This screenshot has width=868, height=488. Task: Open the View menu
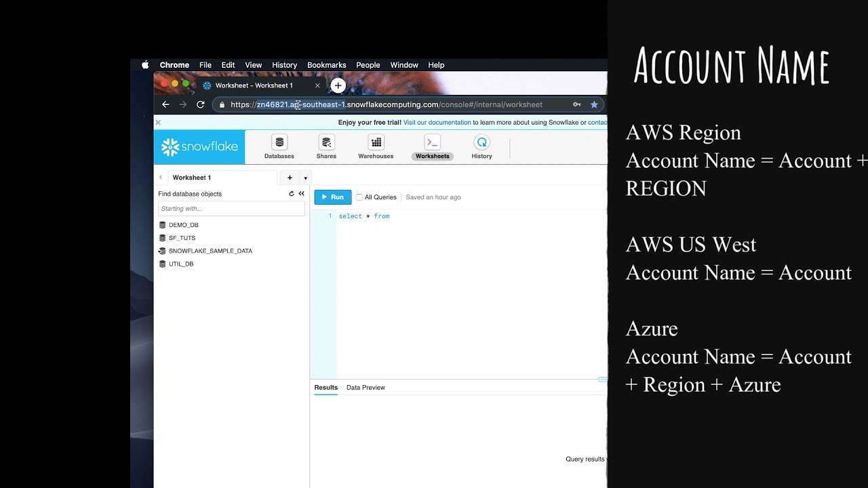[x=254, y=65]
